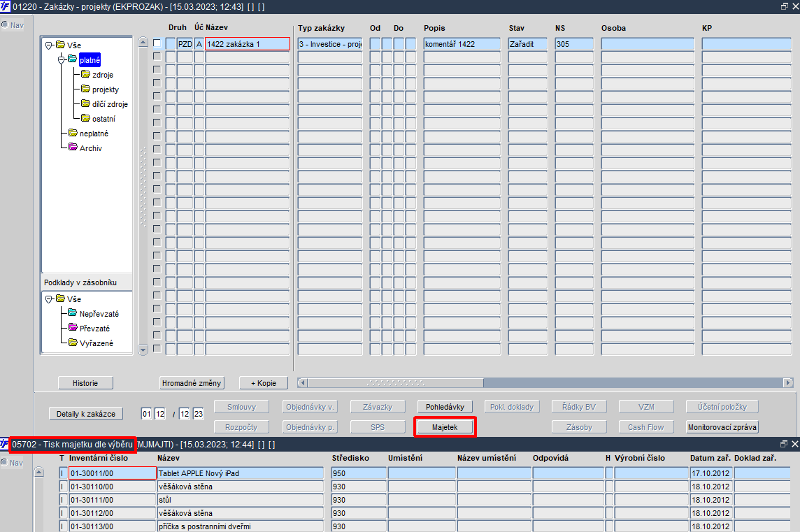
Task: Select the projekty folder icon
Action: point(85,89)
